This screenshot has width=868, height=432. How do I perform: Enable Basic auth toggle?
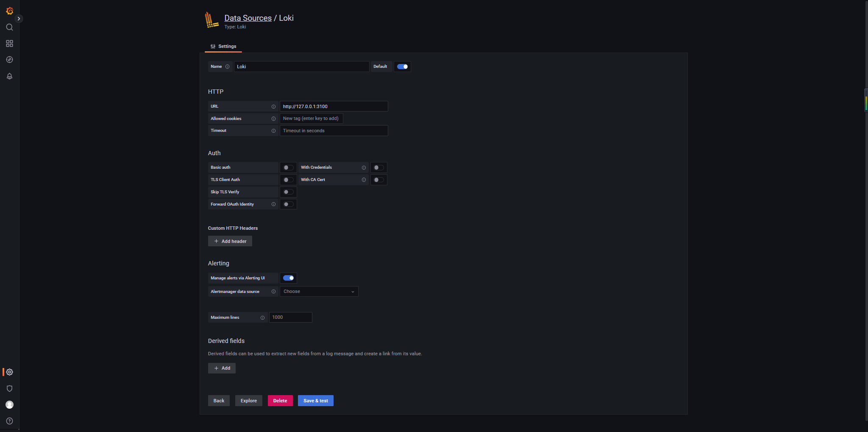pyautogui.click(x=288, y=167)
